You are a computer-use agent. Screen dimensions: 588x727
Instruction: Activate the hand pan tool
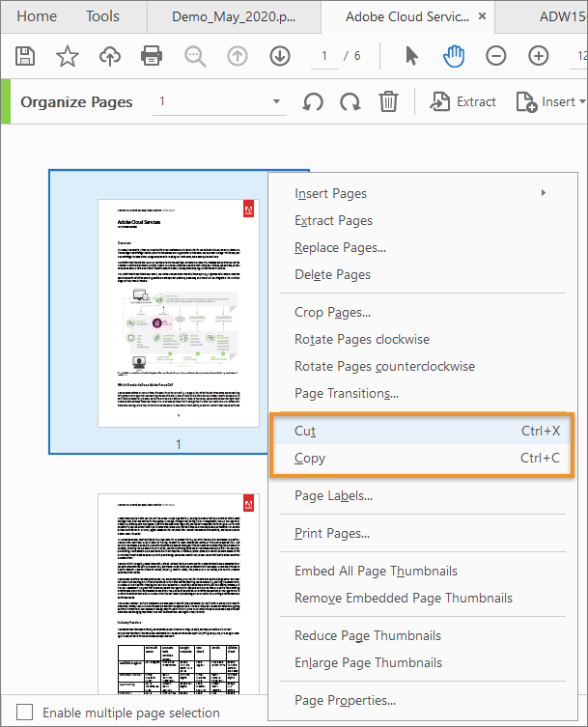tap(454, 56)
